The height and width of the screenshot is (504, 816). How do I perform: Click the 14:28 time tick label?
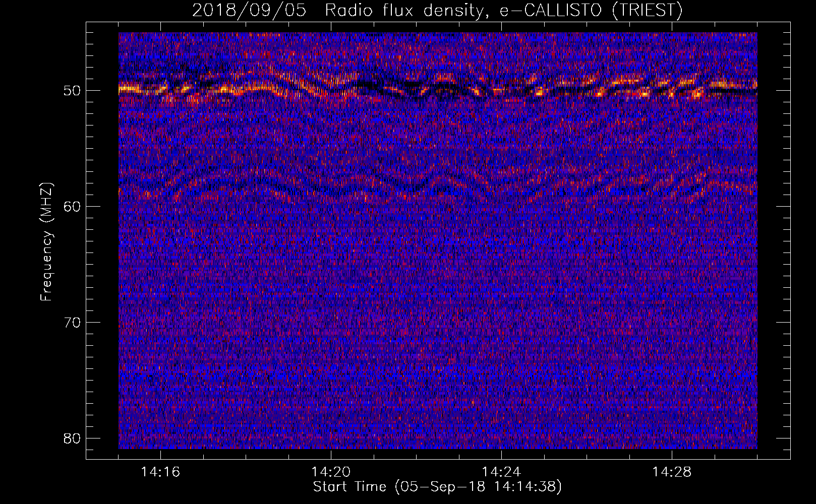click(x=672, y=472)
